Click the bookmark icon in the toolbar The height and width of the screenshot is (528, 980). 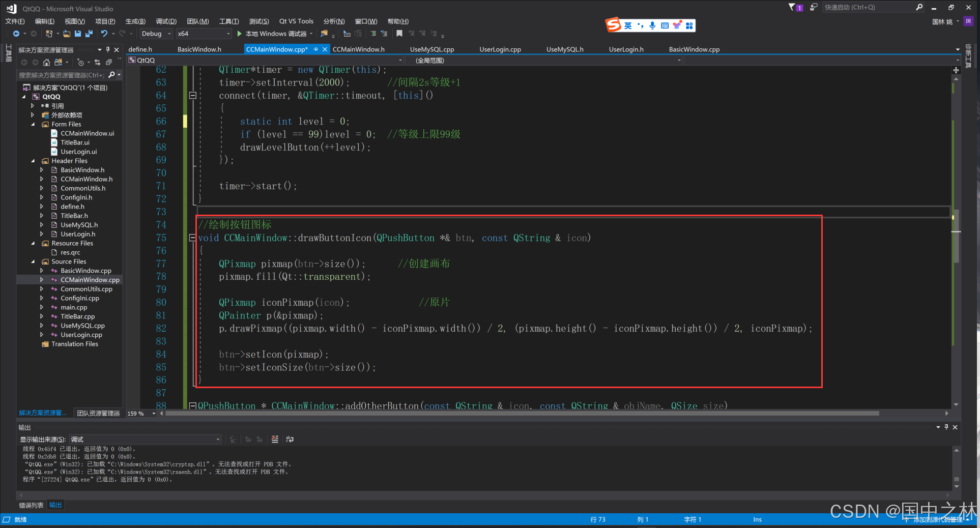pyautogui.click(x=399, y=34)
